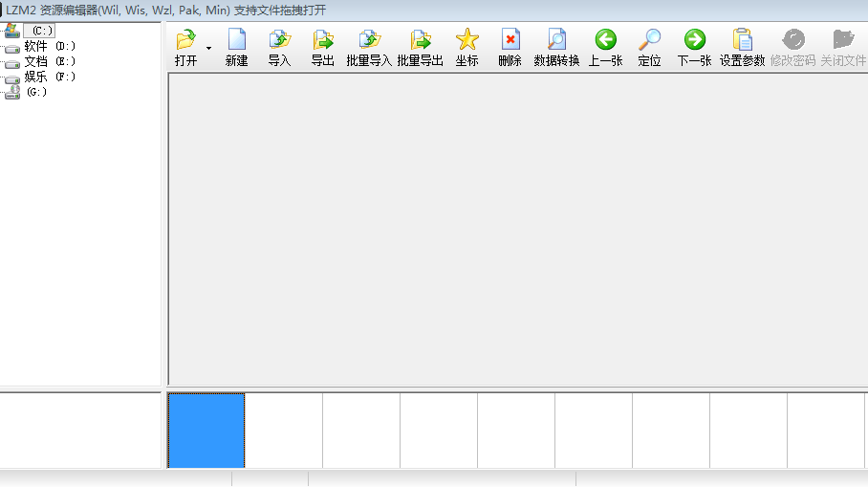Start batch export via 批量导出
Image resolution: width=868 pixels, height=487 pixels.
[x=421, y=48]
